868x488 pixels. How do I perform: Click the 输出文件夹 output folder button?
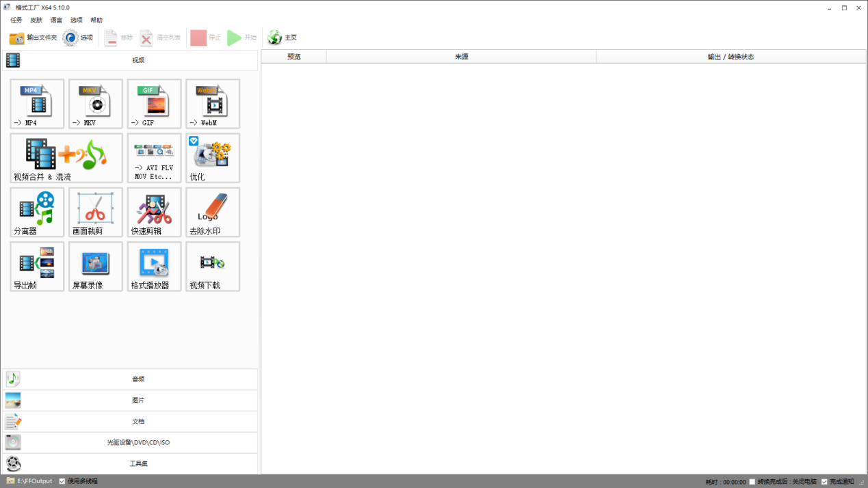[33, 38]
